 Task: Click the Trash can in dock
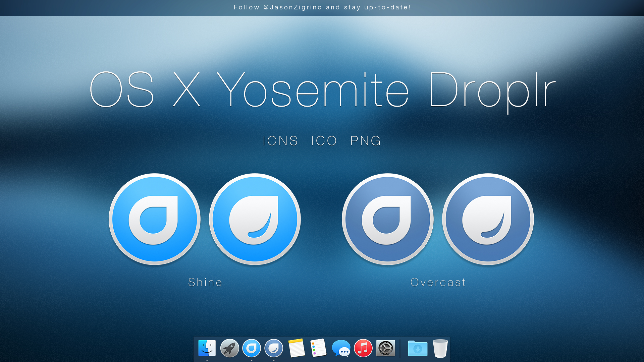click(440, 349)
